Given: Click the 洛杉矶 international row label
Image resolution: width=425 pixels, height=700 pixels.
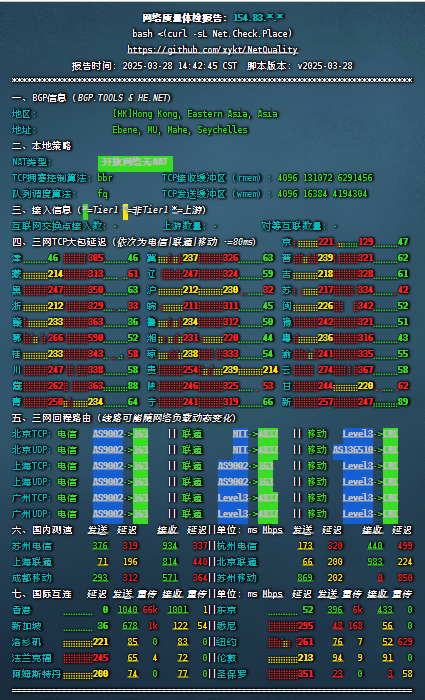Looking at the screenshot, I should tap(26, 642).
